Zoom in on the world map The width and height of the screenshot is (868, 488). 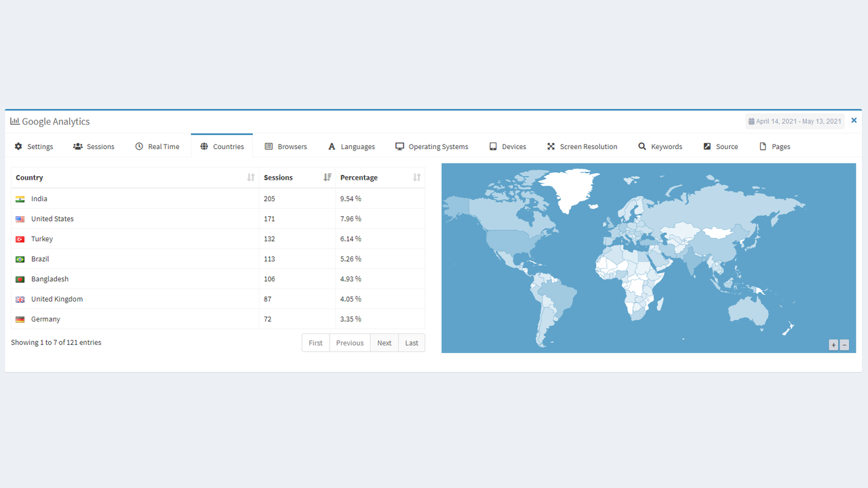click(833, 344)
